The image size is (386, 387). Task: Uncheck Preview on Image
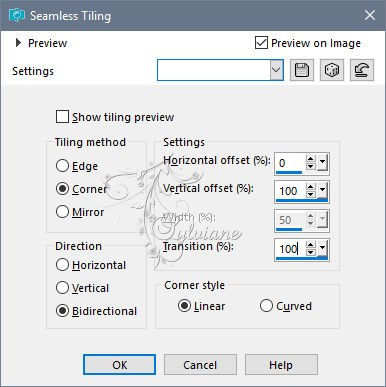click(261, 43)
